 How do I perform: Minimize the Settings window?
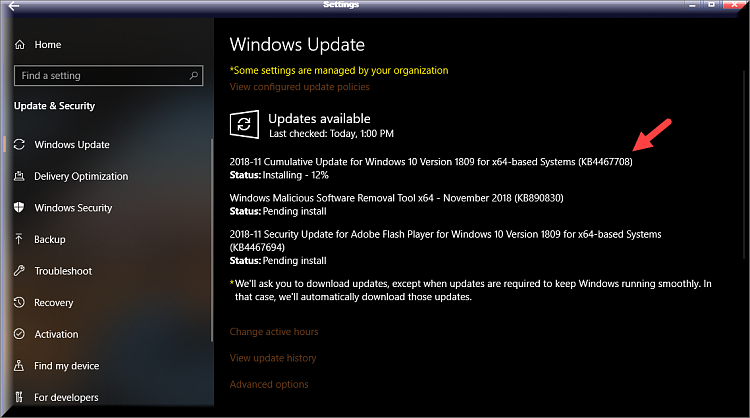[692, 5]
